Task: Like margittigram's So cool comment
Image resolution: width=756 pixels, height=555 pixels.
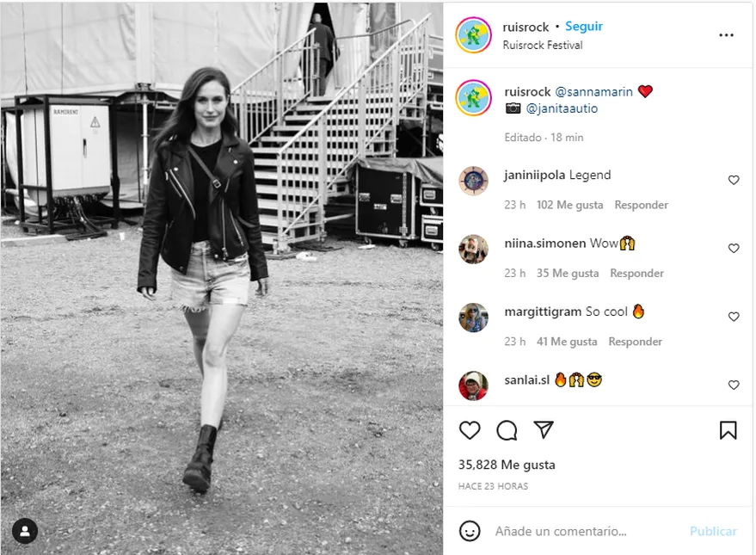Action: (734, 317)
